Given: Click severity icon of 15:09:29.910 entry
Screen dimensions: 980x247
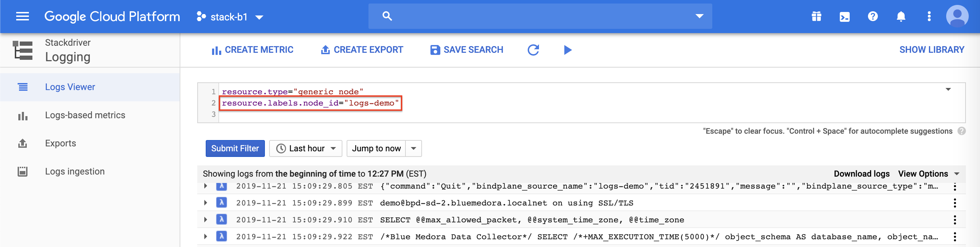Looking at the screenshot, I should coord(222,219).
